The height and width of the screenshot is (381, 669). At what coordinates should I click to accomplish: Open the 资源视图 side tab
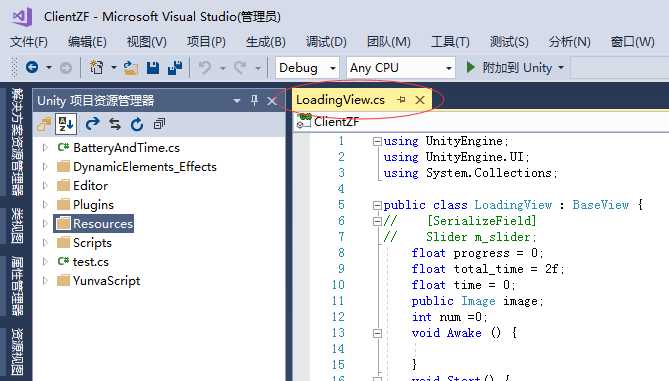17,352
